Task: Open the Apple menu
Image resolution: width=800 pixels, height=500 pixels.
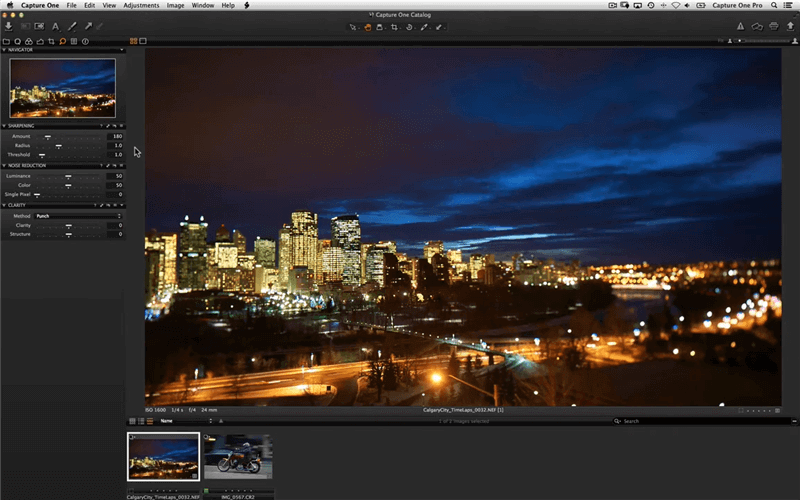Action: click(x=10, y=5)
